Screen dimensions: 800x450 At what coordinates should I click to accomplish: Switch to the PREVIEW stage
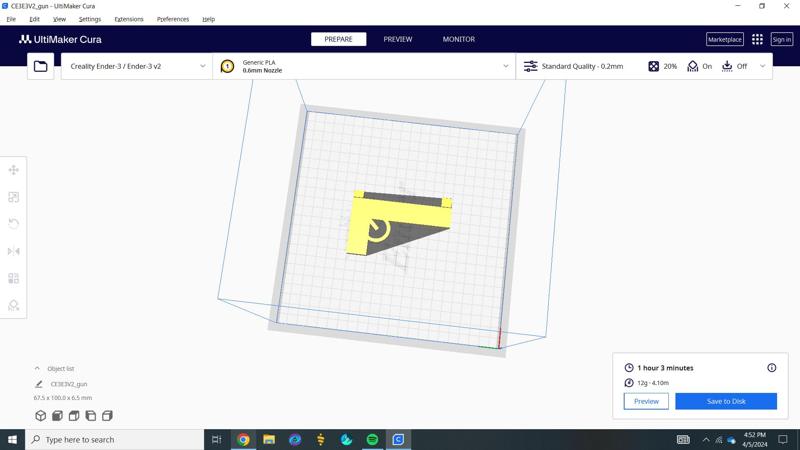click(398, 39)
